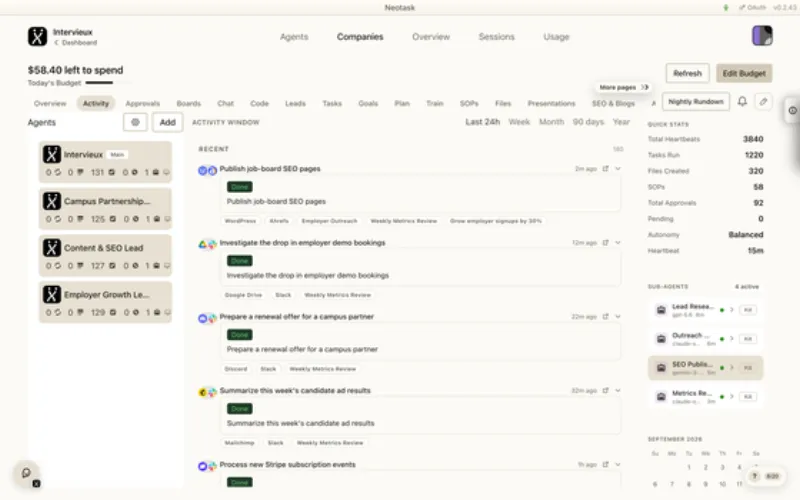
Task: Click the question mark help icon
Action: [x=755, y=476]
